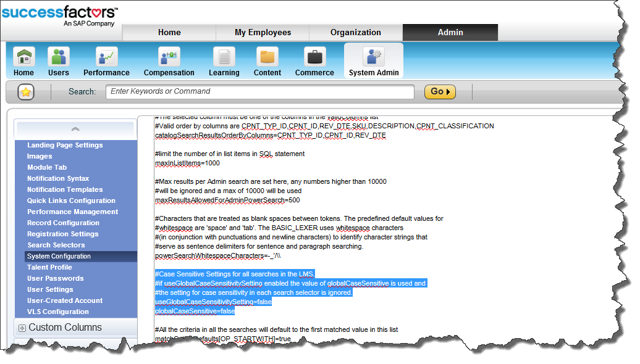Open the Content folder icon
Viewport: 640px width, 364px height.
(267, 57)
